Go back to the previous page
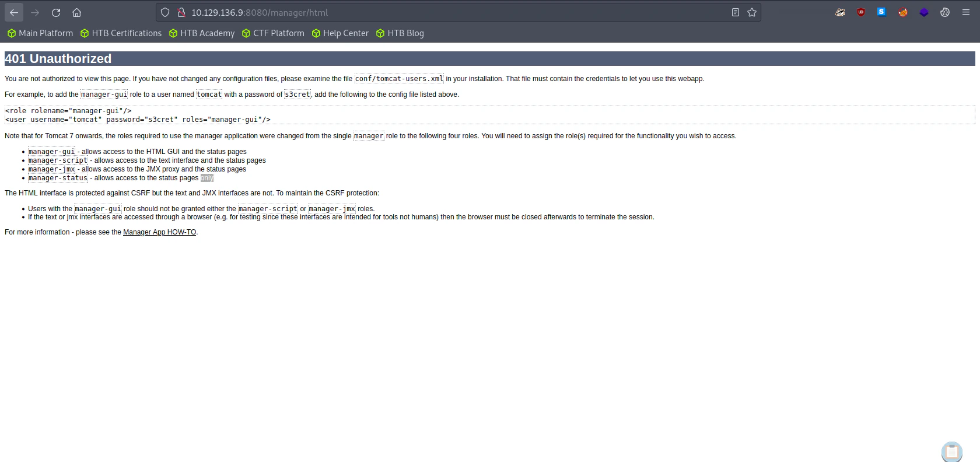Viewport: 980px width, 462px height. tap(14, 12)
